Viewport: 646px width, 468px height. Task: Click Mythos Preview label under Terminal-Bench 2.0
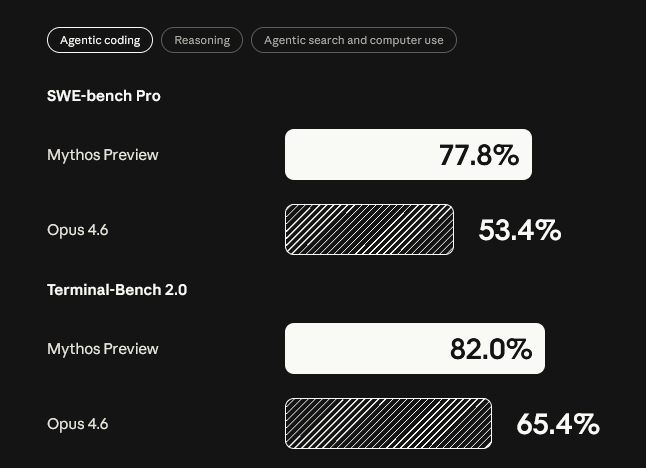coord(103,349)
